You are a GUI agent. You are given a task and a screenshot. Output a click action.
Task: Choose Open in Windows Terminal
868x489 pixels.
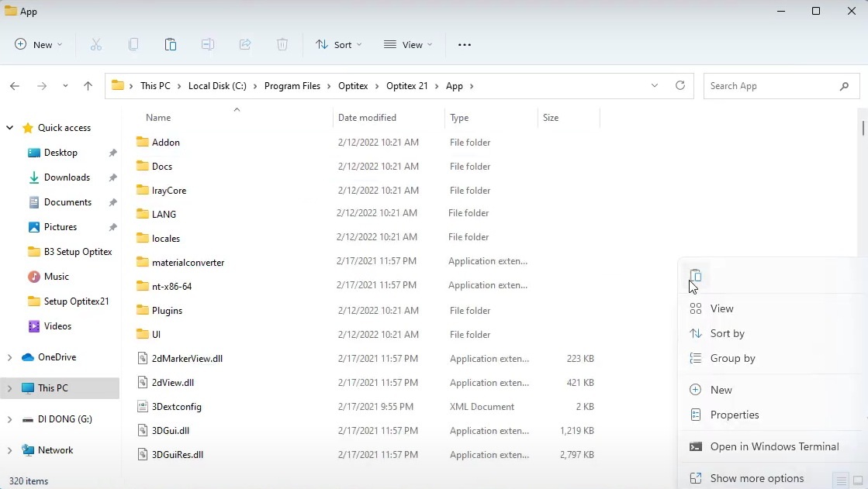pos(773,446)
